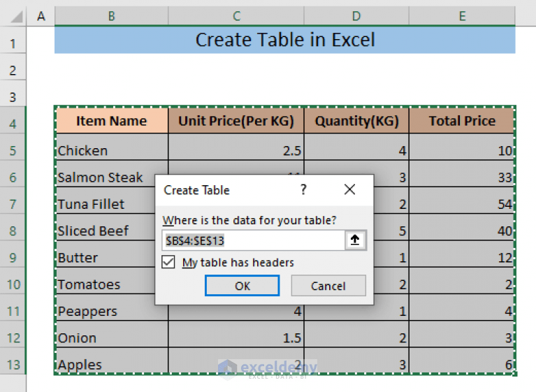
Task: Click Tuna Fillet's total price 54
Action: (x=462, y=201)
